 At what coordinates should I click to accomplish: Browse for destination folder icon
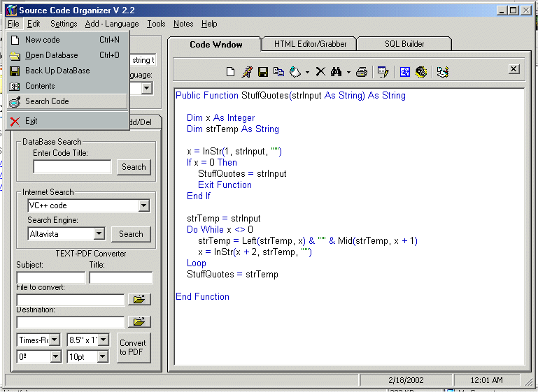141,322
